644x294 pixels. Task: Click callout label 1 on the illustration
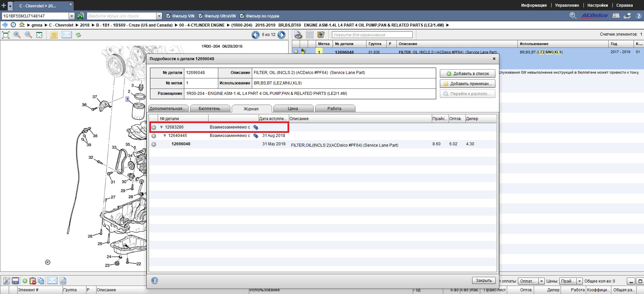(127, 99)
